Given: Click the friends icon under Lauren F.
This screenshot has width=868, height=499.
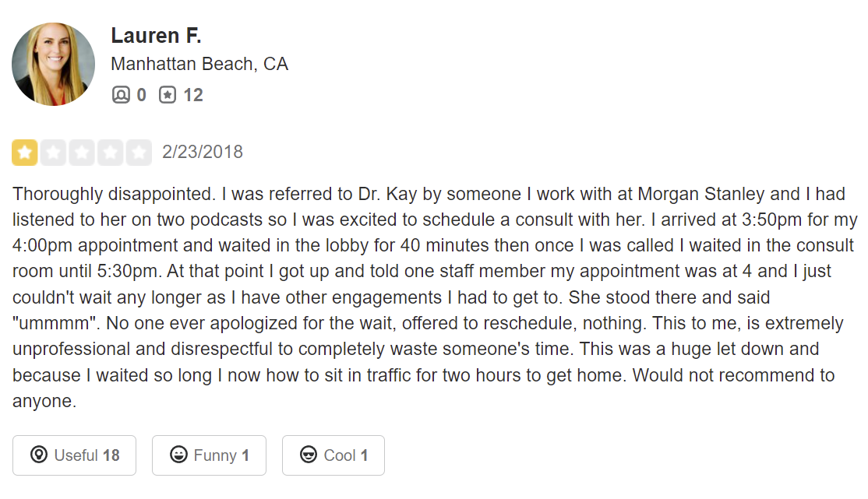Looking at the screenshot, I should [121, 95].
